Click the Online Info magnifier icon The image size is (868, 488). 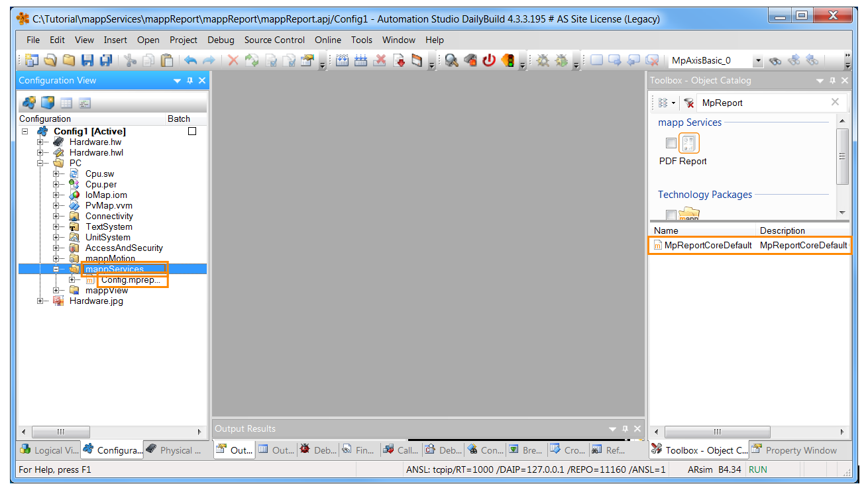tap(452, 60)
